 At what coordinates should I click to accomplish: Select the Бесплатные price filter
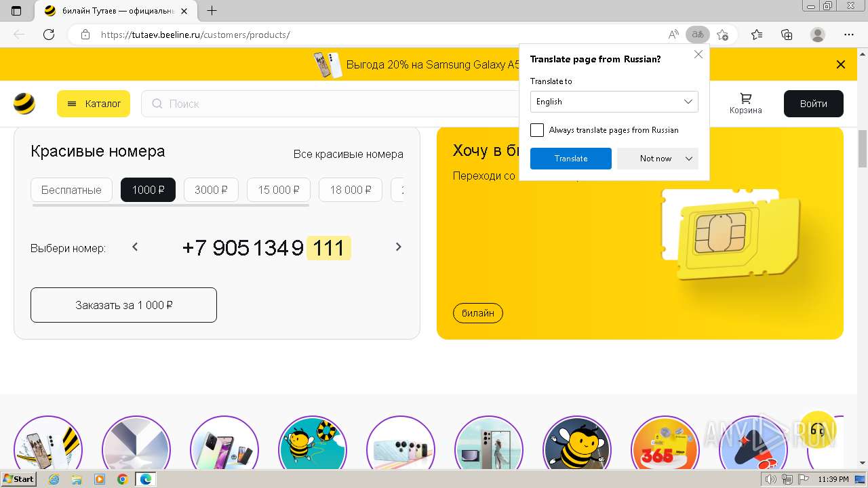point(71,190)
